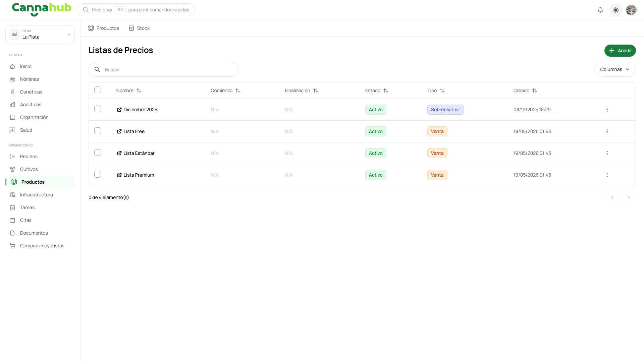Go to next page of results
This screenshot has width=644, height=362.
(x=629, y=197)
